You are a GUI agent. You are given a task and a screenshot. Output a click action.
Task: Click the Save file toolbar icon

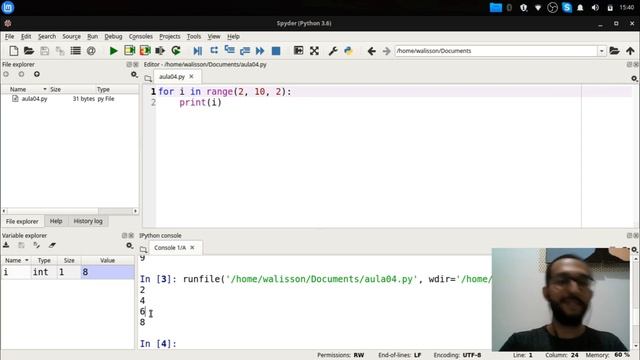[44, 51]
